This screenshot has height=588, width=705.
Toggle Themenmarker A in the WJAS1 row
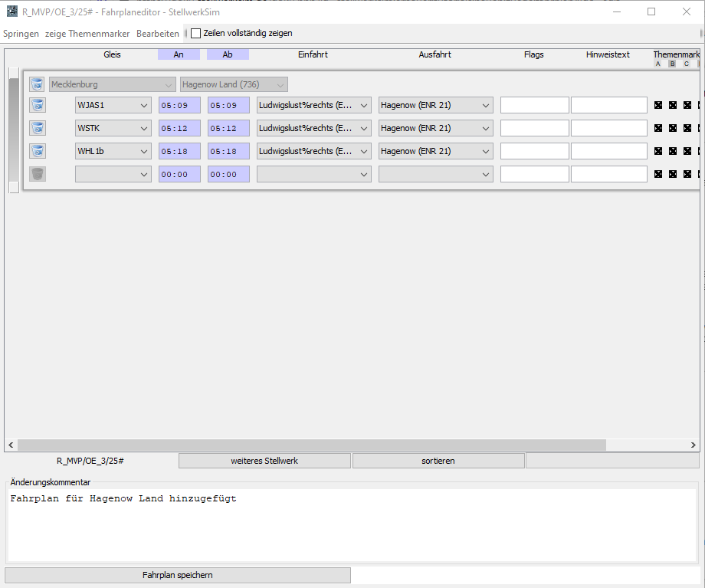coord(658,105)
